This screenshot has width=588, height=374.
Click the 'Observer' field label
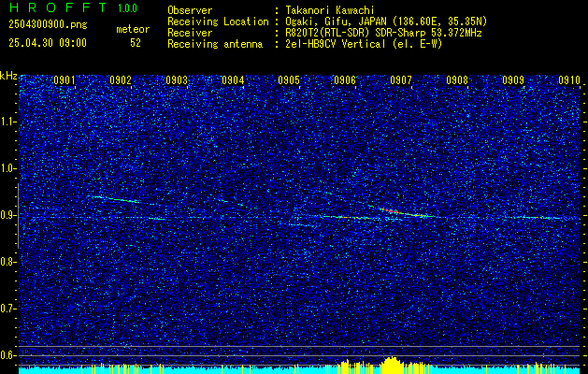click(190, 10)
